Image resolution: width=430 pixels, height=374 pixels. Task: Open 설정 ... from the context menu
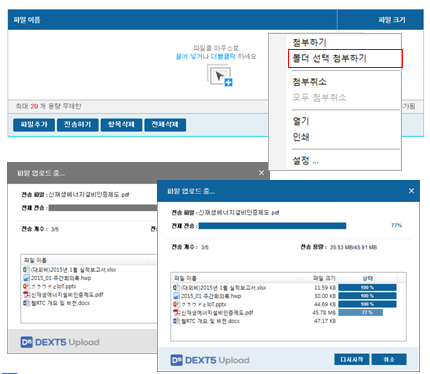point(306,161)
